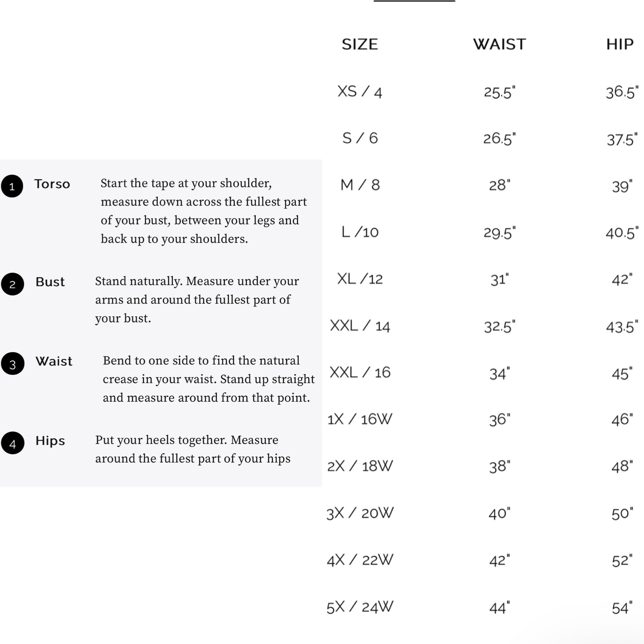
Task: Click the number 4 Hips circle icon
Action: coord(13,443)
